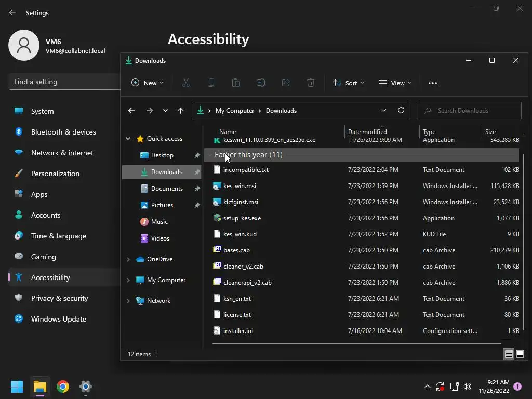
Task: Switch to large thumbnails view icon
Action: pos(520,354)
